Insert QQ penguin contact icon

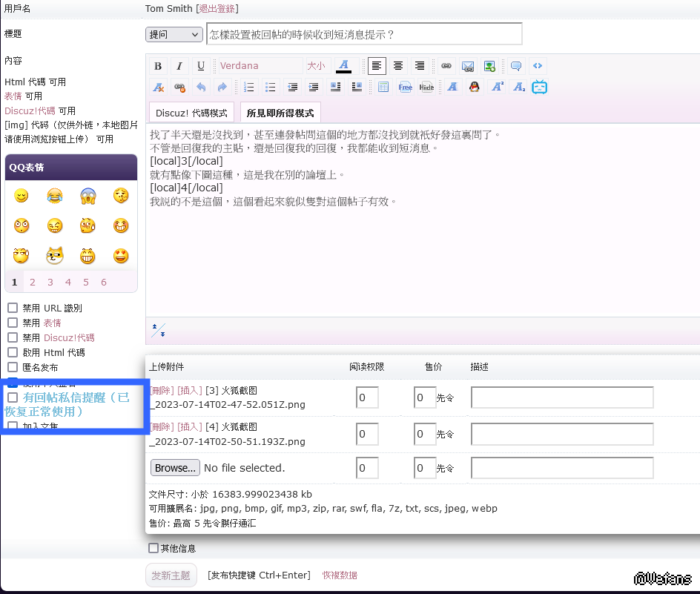[475, 87]
